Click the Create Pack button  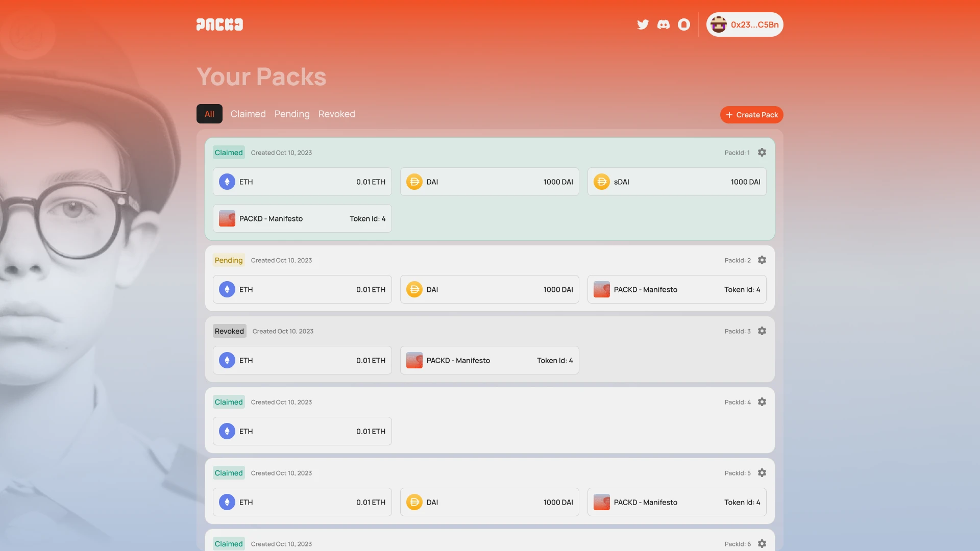point(751,115)
